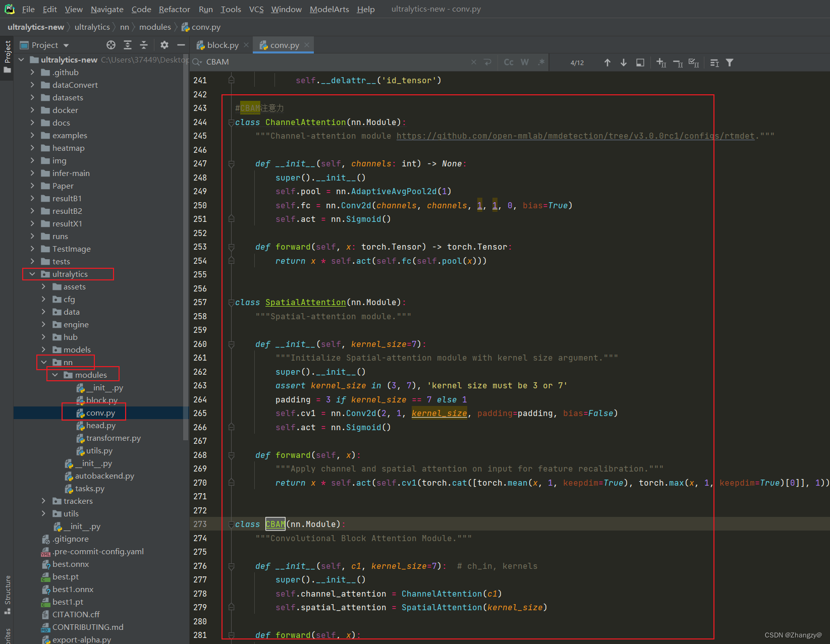Open the Refactor menu
Screen dimensions: 830x644
click(x=174, y=9)
